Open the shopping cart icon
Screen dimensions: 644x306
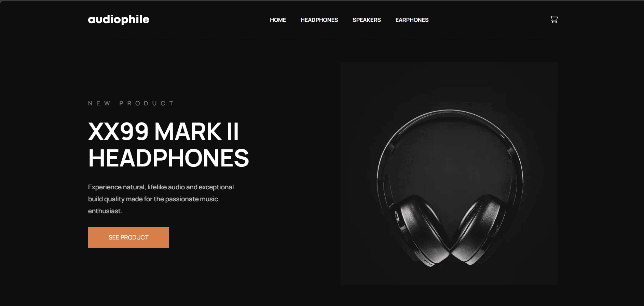click(553, 19)
